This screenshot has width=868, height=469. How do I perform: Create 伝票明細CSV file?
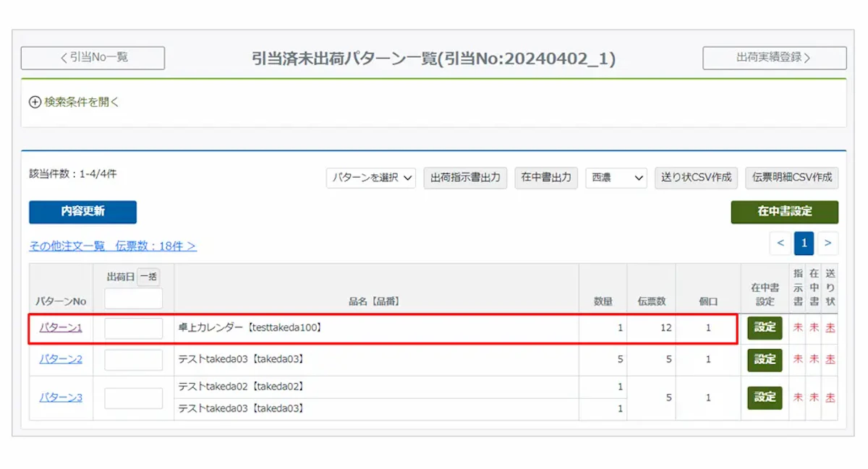[x=792, y=178]
